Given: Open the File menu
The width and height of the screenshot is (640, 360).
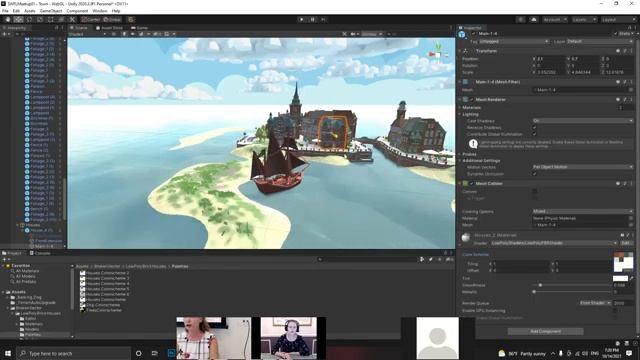Looking at the screenshot, I should 5,11.
